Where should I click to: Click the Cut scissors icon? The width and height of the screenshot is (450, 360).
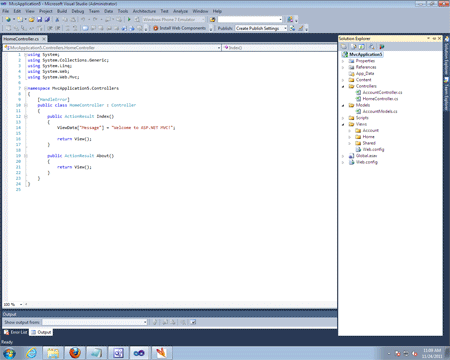click(57, 19)
